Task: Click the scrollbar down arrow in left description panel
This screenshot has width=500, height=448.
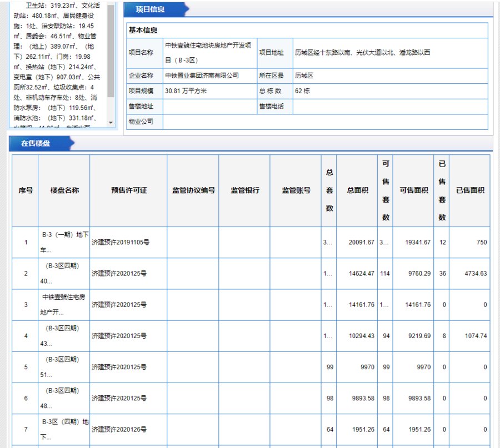Action: click(x=111, y=123)
